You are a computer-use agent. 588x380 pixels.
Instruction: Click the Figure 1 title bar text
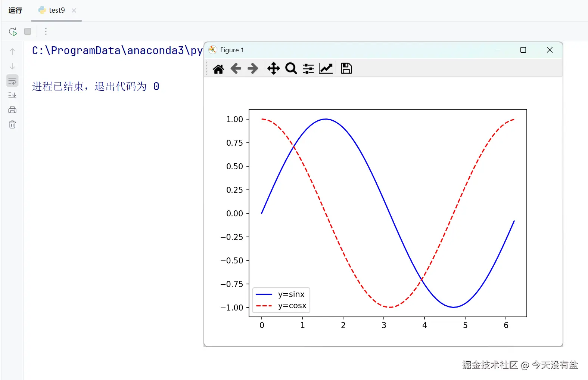click(x=232, y=50)
